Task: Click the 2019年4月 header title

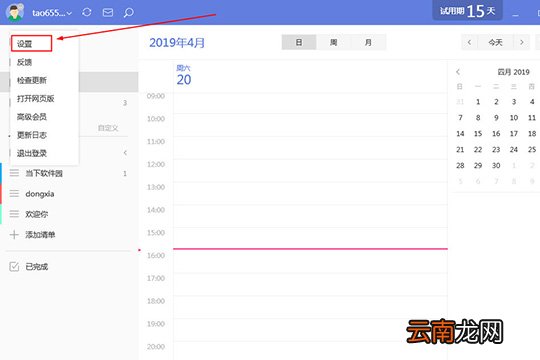Action: click(x=177, y=43)
